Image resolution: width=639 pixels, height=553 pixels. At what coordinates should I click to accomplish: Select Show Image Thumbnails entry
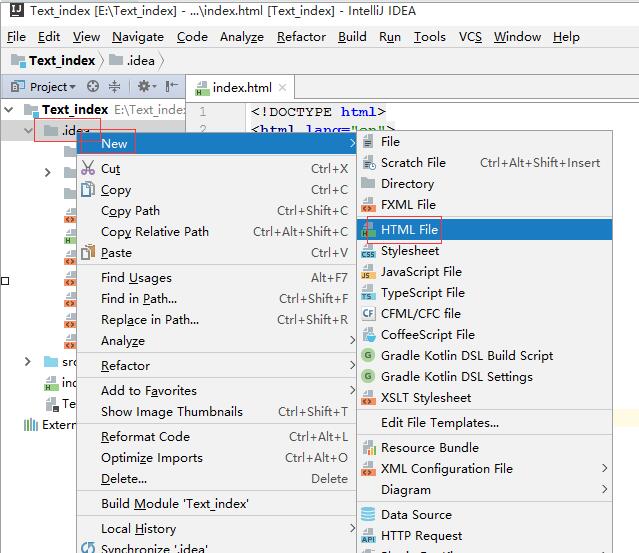click(x=216, y=412)
